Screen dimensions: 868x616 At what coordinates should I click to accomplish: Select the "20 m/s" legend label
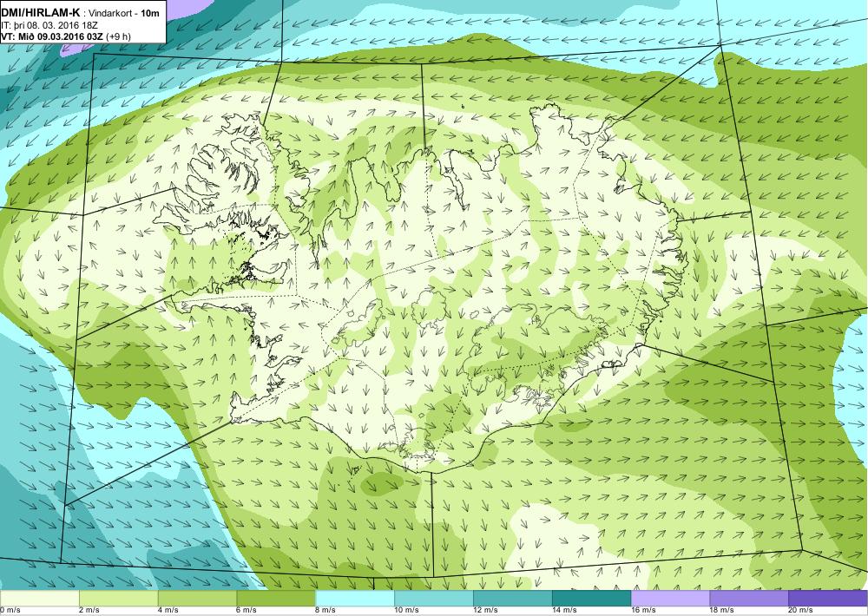click(800, 611)
